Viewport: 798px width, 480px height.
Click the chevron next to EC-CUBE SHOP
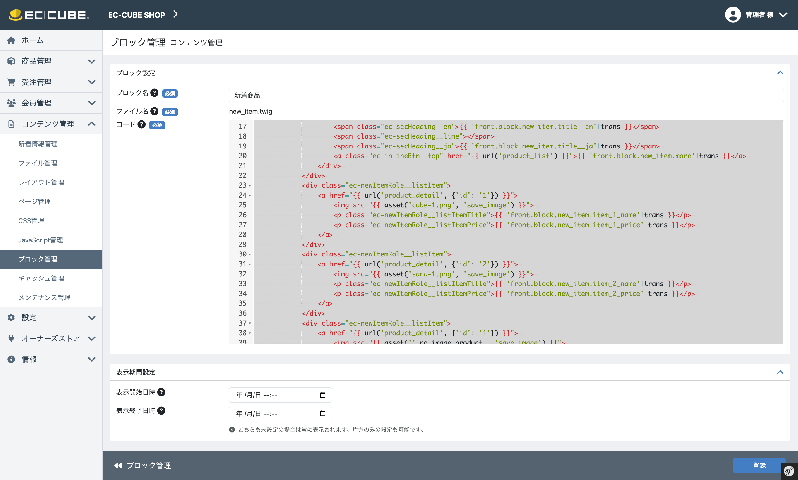[175, 14]
